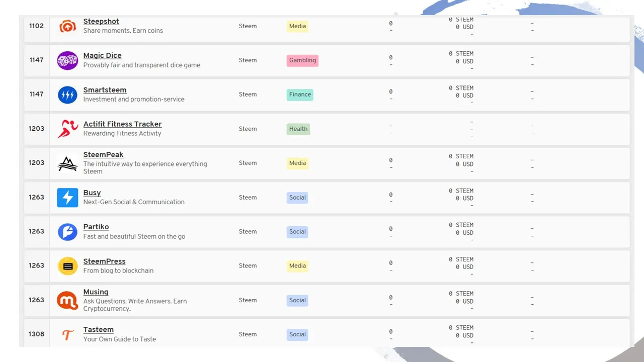This screenshot has height=362, width=644.
Task: Click rank 1147 in the Magic Dice row
Action: point(36,60)
